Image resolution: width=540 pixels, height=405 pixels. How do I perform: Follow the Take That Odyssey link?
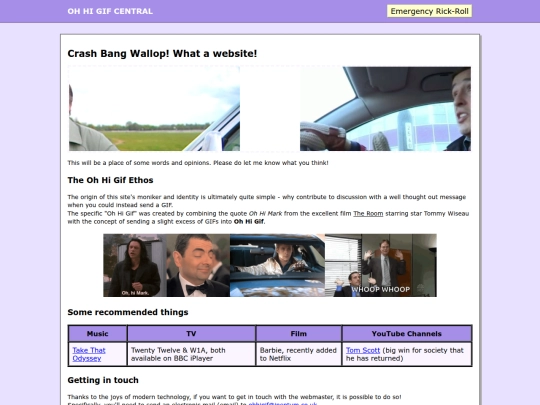[89, 354]
